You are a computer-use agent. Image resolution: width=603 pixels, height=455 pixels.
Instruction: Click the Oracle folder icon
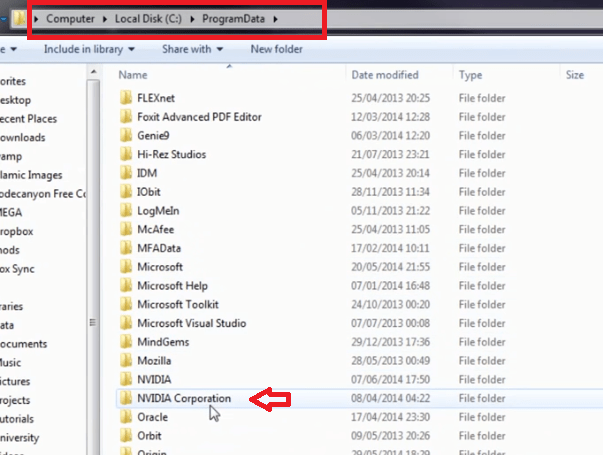point(125,417)
